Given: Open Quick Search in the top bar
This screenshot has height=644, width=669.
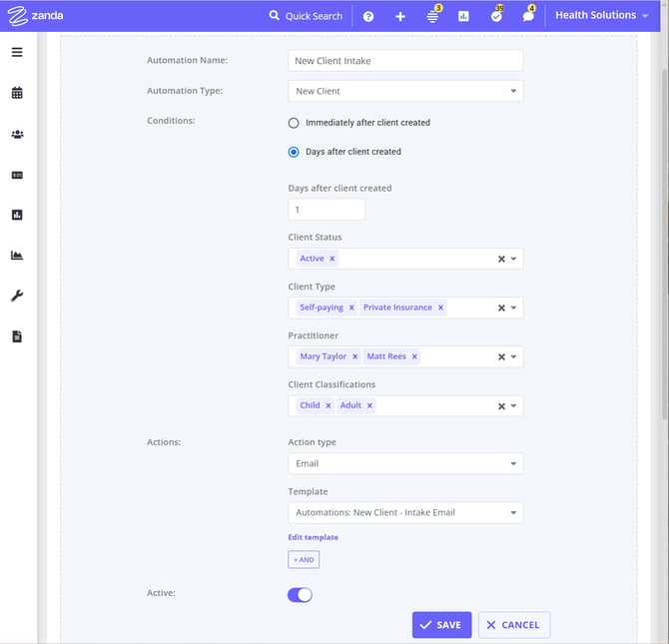Looking at the screenshot, I should point(306,16).
